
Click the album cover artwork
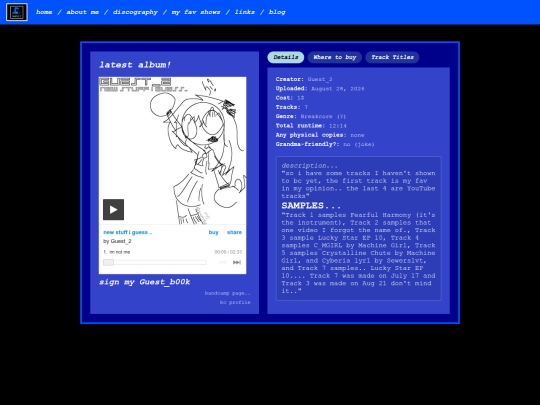point(173,150)
